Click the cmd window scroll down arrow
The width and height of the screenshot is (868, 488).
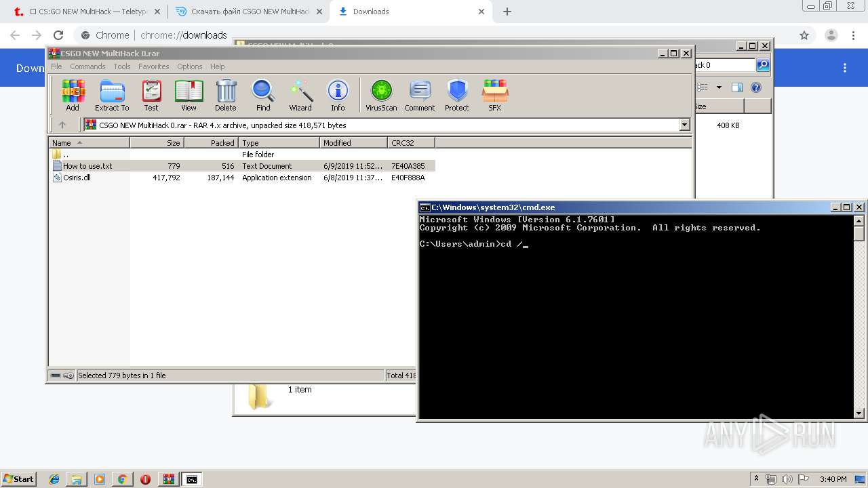(x=859, y=413)
